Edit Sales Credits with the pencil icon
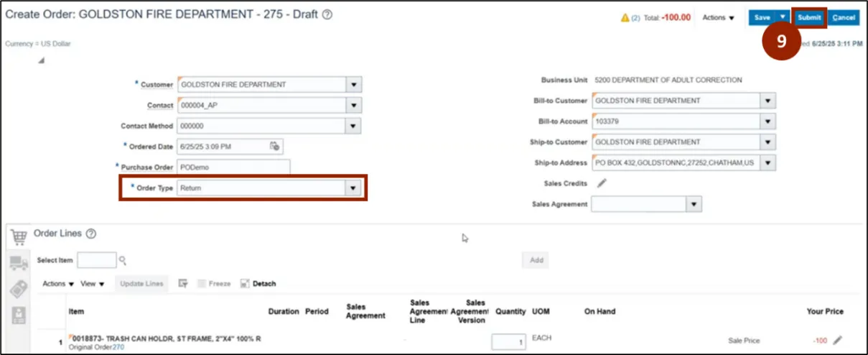The width and height of the screenshot is (868, 355). [x=602, y=183]
